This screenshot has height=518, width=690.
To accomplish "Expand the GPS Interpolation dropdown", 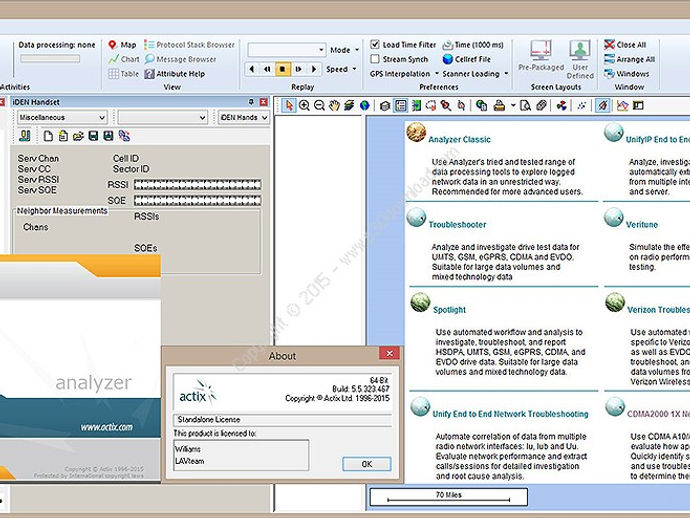I will 404,74.
